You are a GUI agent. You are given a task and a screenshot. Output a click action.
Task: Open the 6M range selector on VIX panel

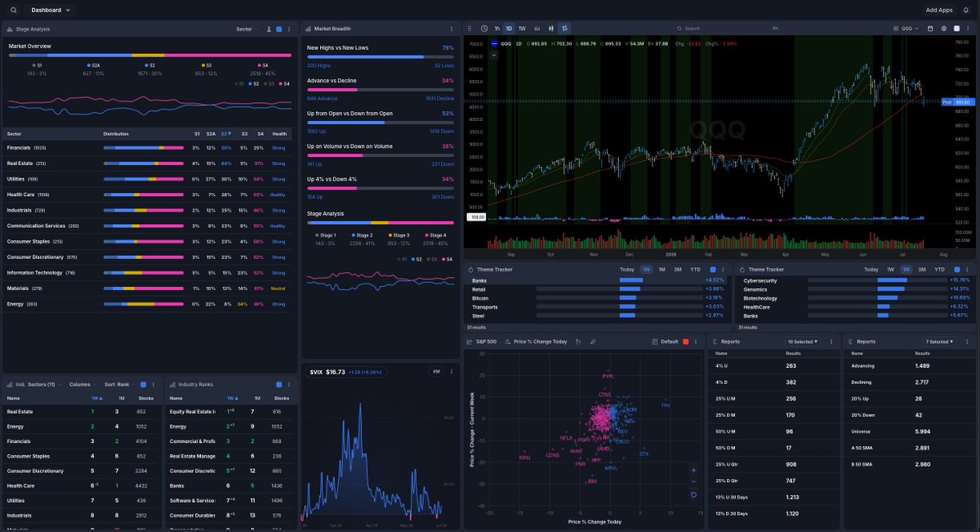[x=437, y=372]
